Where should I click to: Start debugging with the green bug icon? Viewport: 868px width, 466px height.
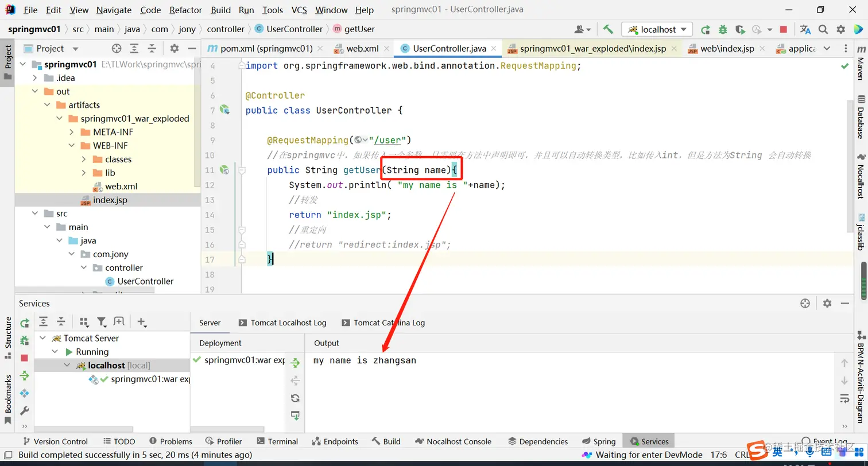tap(723, 29)
